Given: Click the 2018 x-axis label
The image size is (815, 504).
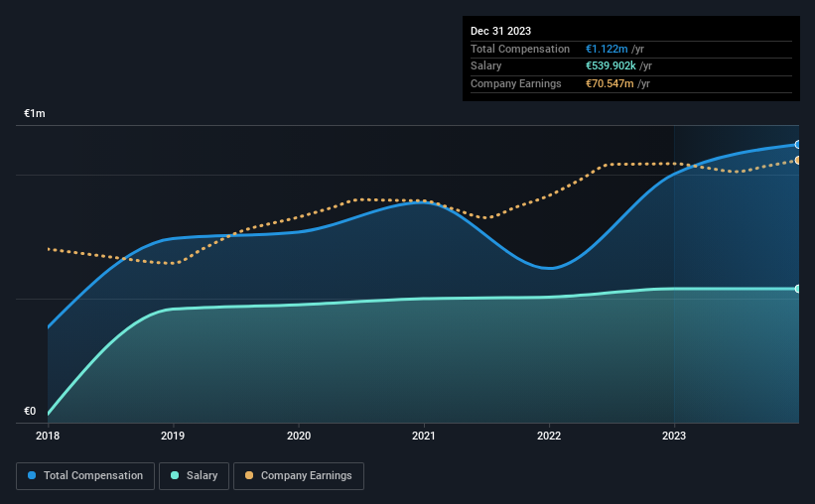Looking at the screenshot, I should [x=48, y=436].
